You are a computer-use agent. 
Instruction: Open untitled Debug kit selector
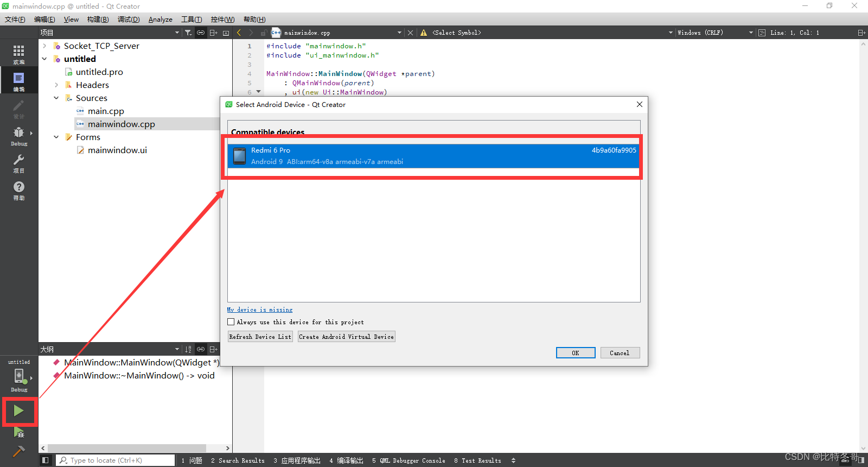(x=18, y=375)
